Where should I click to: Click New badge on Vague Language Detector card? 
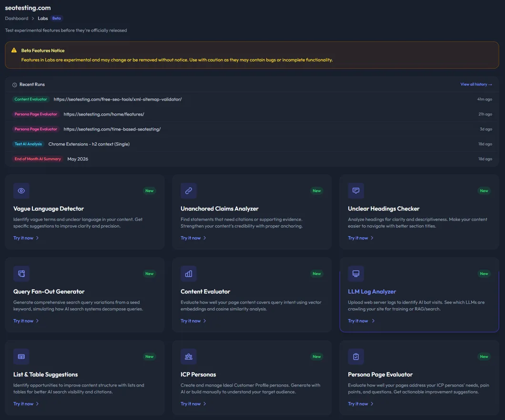(150, 191)
